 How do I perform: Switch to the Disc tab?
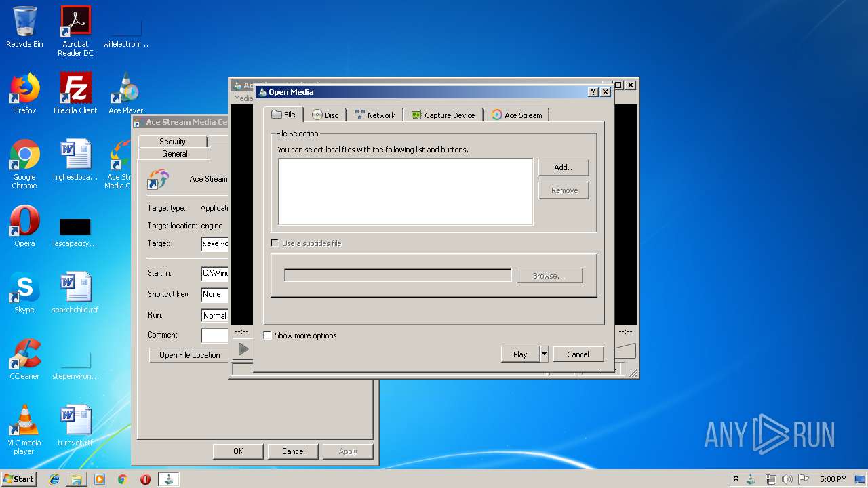[x=325, y=115]
